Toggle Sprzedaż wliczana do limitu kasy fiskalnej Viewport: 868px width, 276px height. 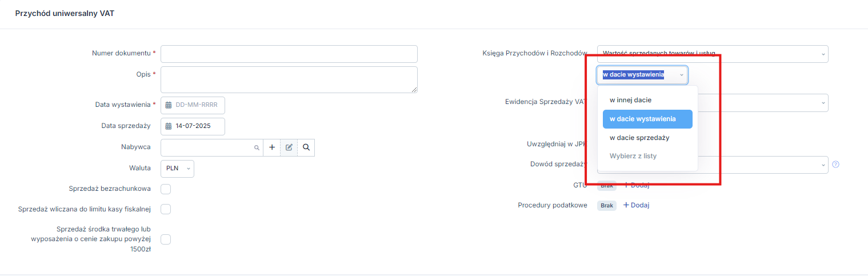pyautogui.click(x=166, y=209)
